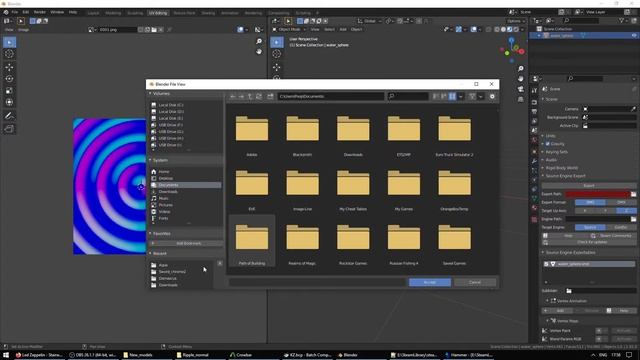Viewport: 640px width, 360px height.
Task: Open the Steam Community link button
Action: coord(613,236)
